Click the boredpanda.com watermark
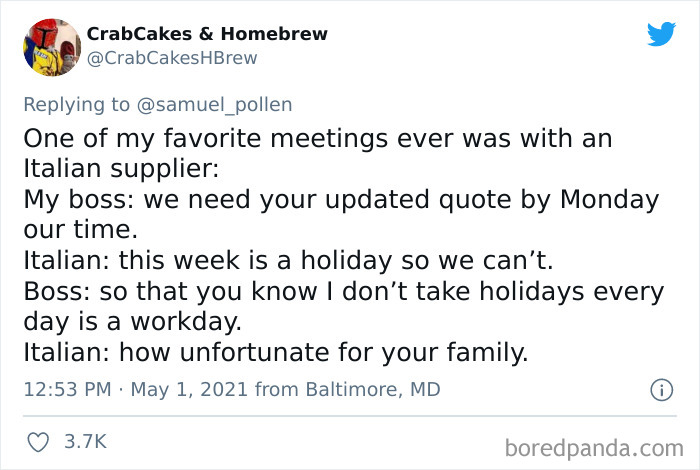Viewport: 700px width, 470px height. pyautogui.click(x=594, y=448)
